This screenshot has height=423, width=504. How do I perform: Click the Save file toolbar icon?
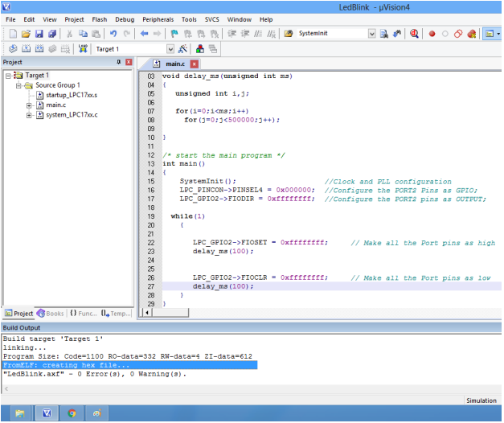40,34
